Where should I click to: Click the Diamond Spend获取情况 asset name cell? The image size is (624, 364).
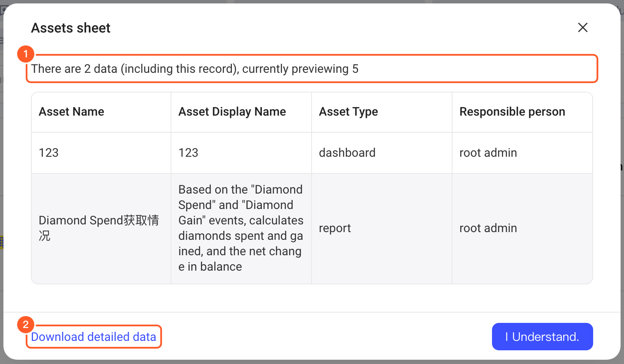click(x=101, y=228)
